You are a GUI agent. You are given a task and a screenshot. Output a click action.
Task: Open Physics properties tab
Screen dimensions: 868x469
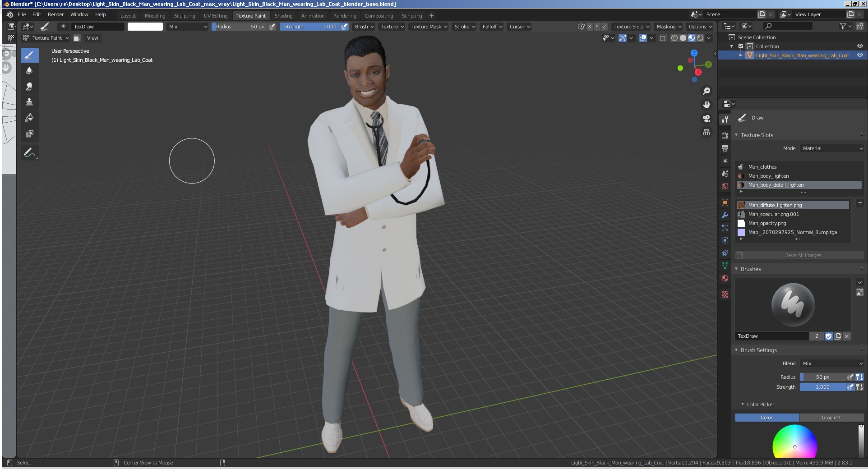coord(725,240)
